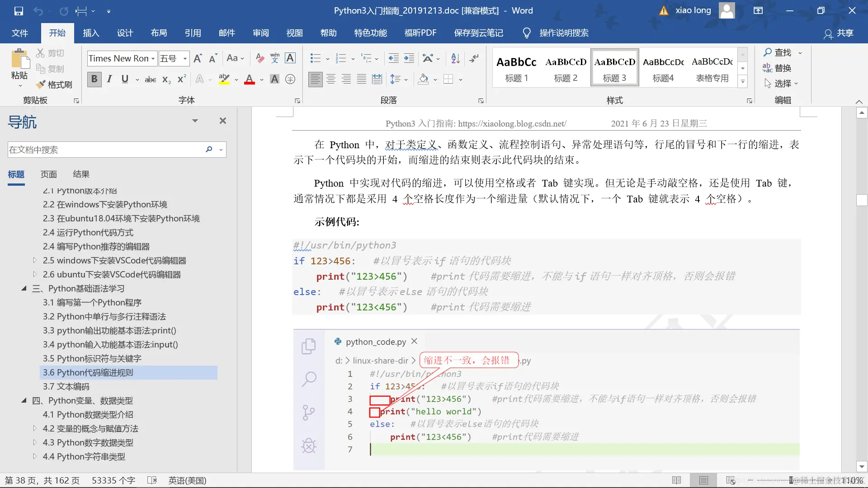Viewport: 868px width, 488px height.
Task: Switch to Read Mode view in status bar
Action: [x=676, y=480]
